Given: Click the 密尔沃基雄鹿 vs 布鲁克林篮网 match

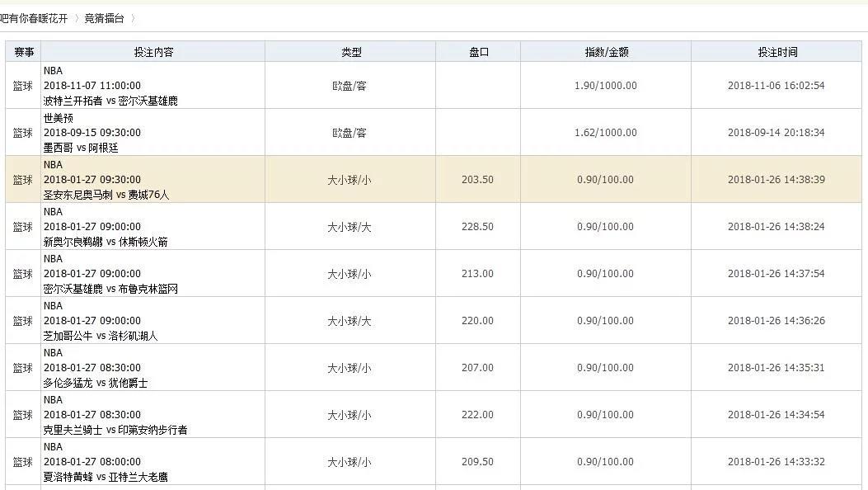Looking at the screenshot, I should click(110, 289).
